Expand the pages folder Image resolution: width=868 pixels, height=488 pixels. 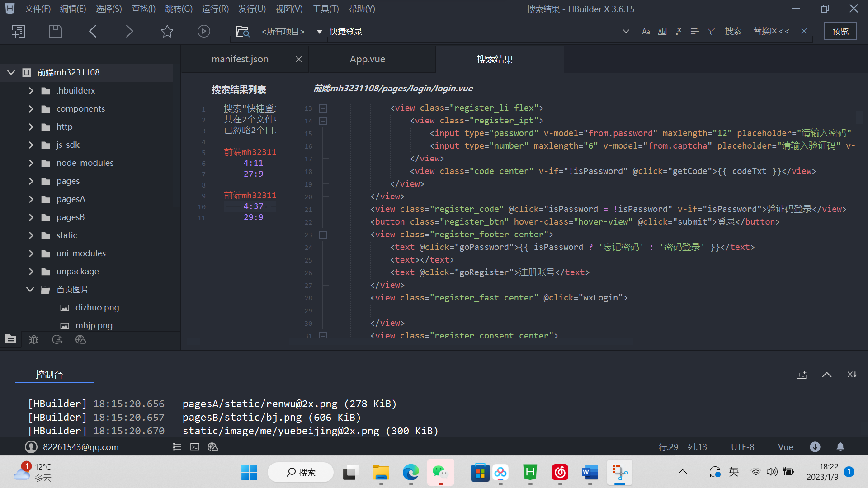click(x=31, y=181)
